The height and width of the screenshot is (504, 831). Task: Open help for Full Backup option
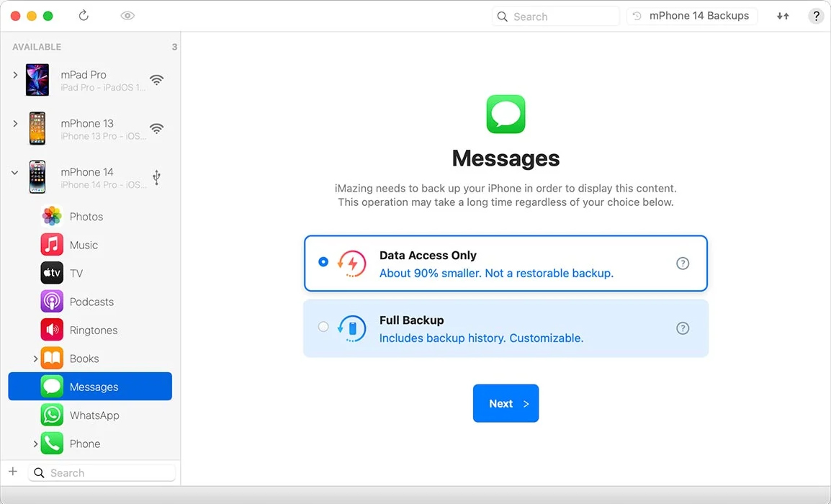pos(683,328)
